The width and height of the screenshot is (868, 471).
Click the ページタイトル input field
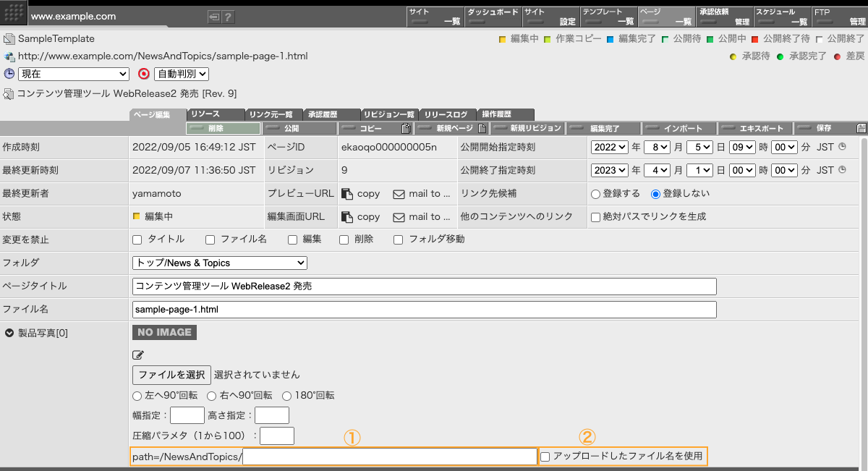(425, 286)
